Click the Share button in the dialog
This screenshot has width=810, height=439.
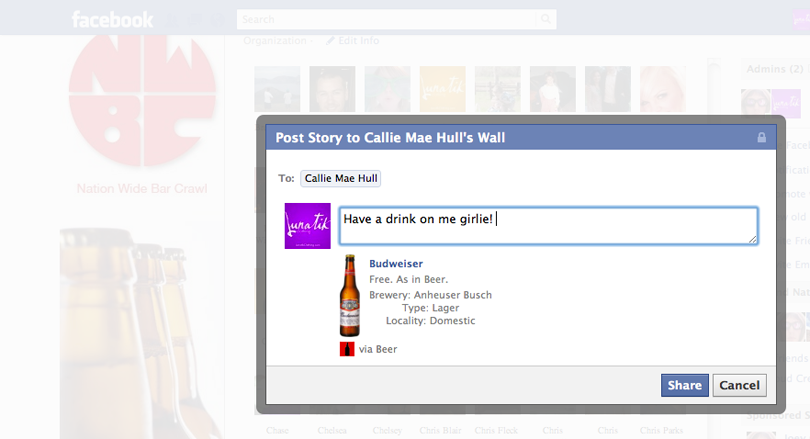point(684,385)
